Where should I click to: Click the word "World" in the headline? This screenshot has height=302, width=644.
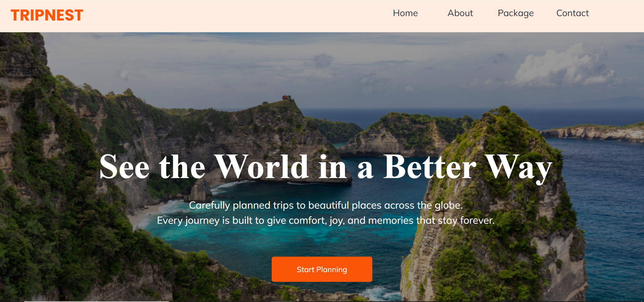pyautogui.click(x=261, y=167)
